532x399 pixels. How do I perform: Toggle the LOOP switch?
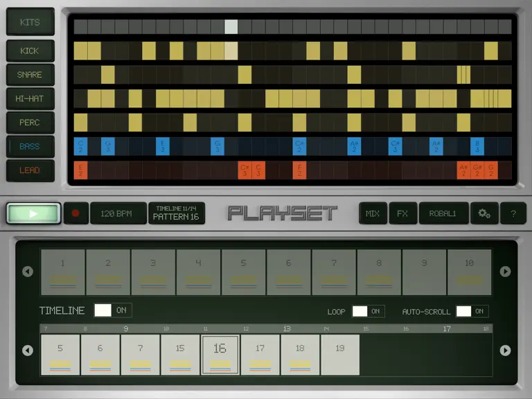click(x=369, y=311)
